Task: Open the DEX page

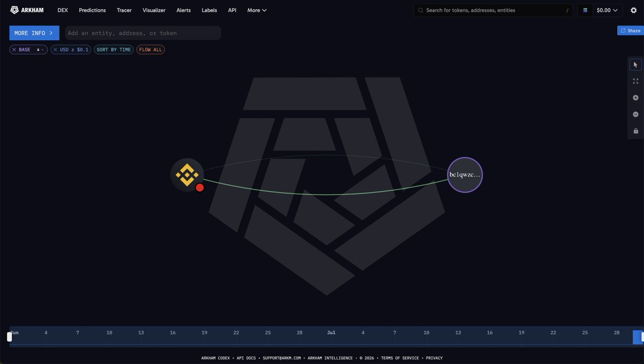Action: click(62, 10)
